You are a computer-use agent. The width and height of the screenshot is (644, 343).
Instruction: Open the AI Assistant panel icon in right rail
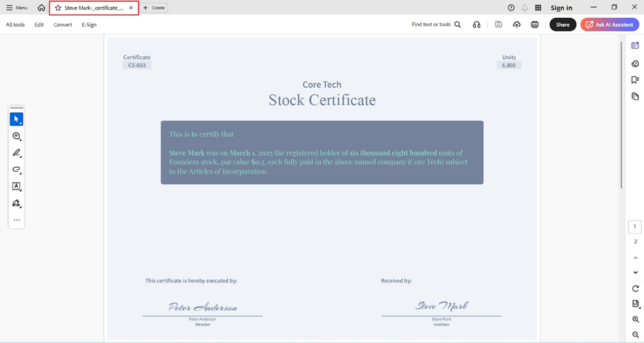point(635,46)
